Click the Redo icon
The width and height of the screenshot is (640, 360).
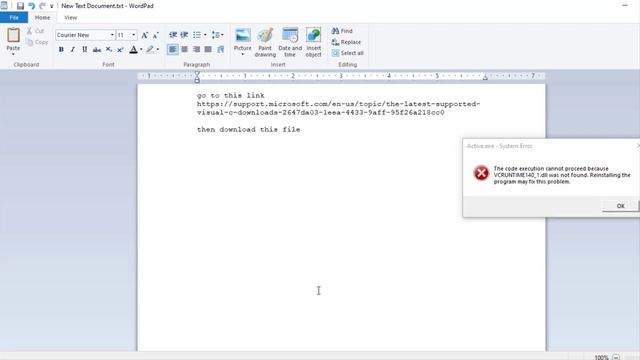click(x=42, y=6)
